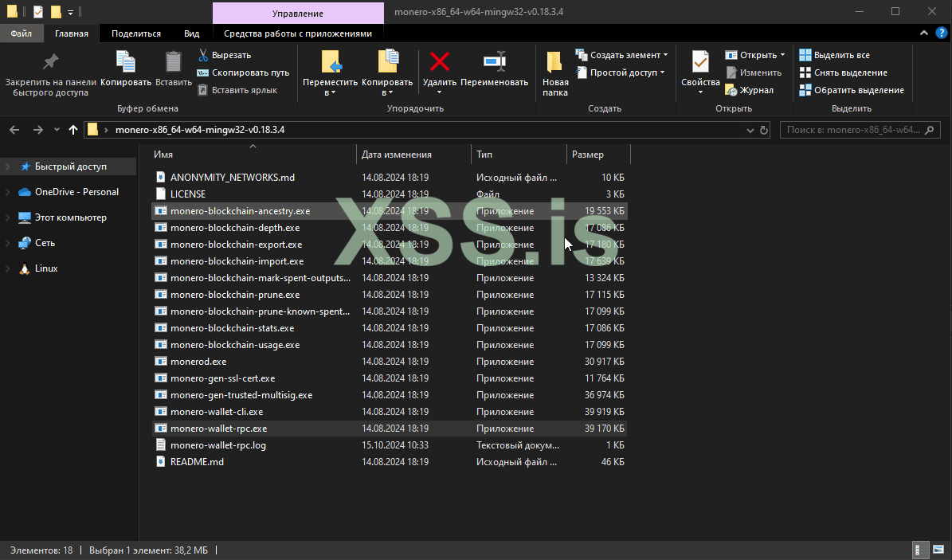Sort by Имя column header
952x560 pixels.
click(253, 155)
